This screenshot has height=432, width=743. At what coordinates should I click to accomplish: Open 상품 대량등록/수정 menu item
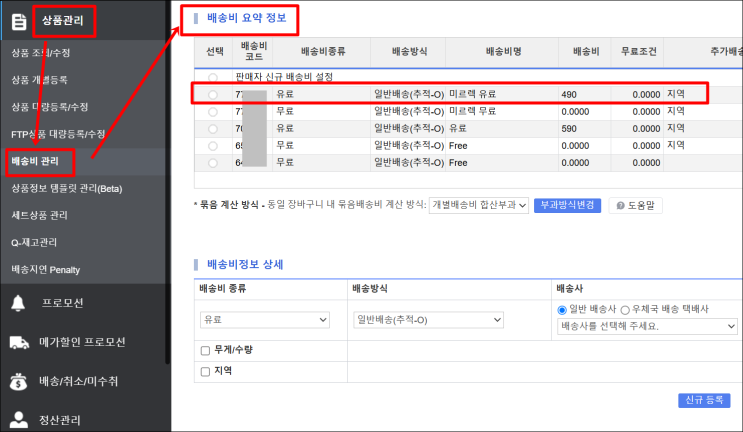tap(50, 107)
